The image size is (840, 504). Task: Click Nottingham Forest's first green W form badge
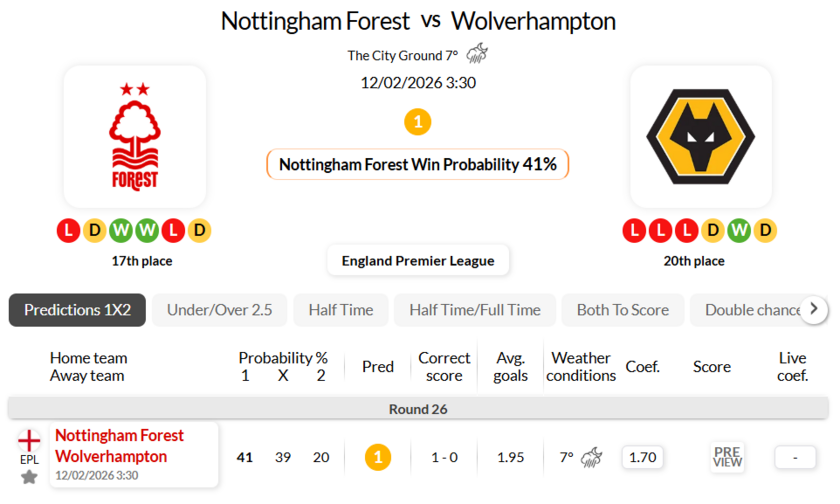[x=121, y=231]
